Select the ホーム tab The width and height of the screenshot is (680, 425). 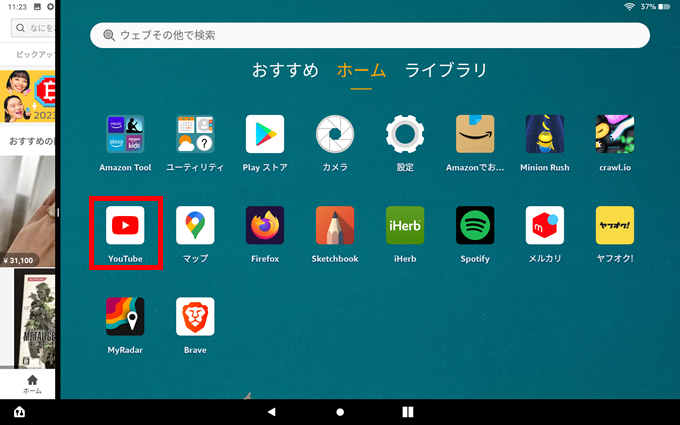(361, 70)
